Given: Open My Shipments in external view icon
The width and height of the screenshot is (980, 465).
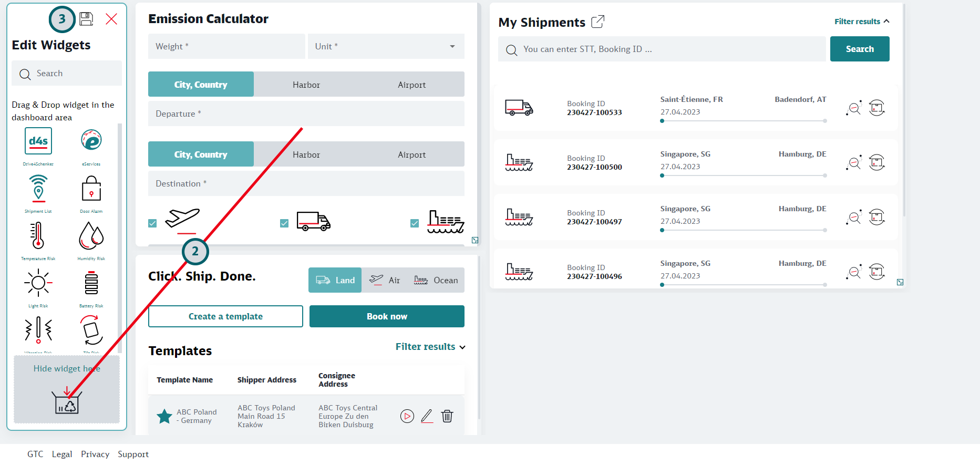Looking at the screenshot, I should point(597,22).
